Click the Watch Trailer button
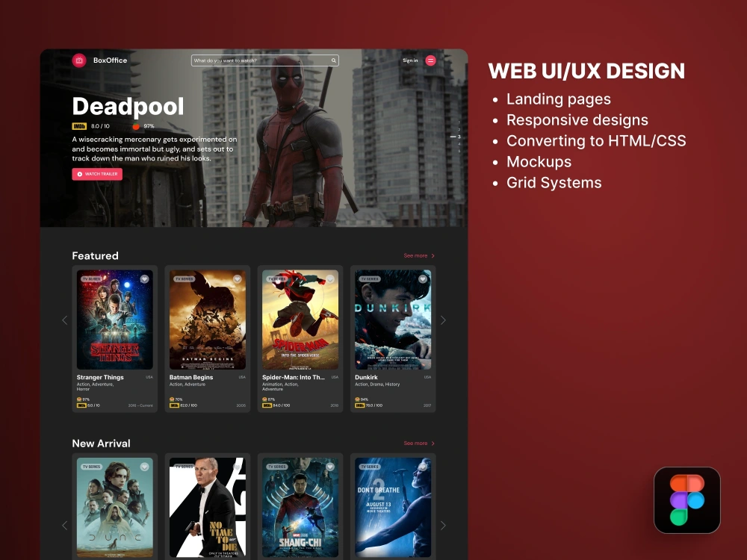The width and height of the screenshot is (747, 560). 97,174
